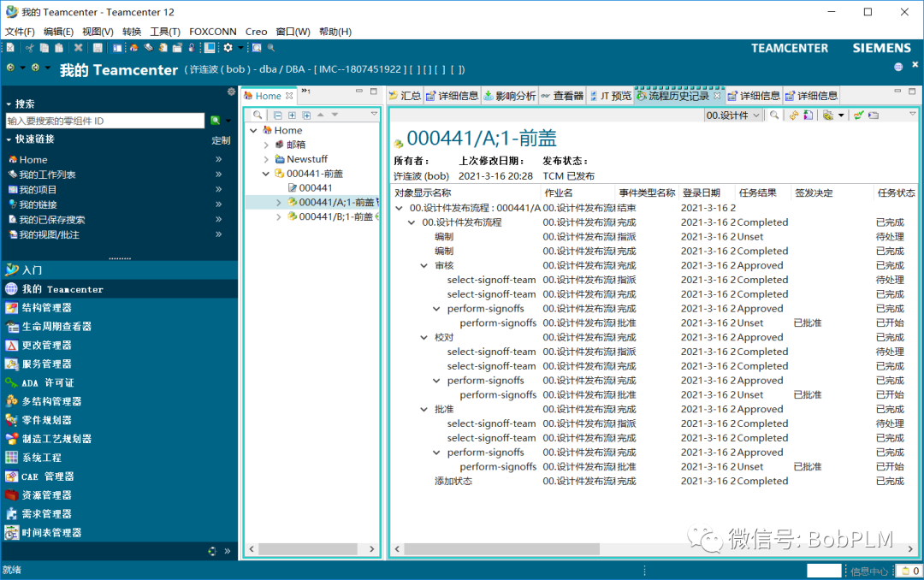Image resolution: width=924 pixels, height=580 pixels.
Task: Click the refresh arrows icon in history toolbar
Action: point(794,115)
